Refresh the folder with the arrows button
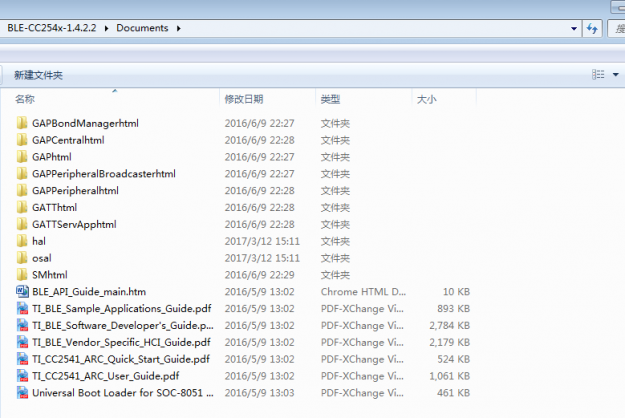 pos(592,28)
